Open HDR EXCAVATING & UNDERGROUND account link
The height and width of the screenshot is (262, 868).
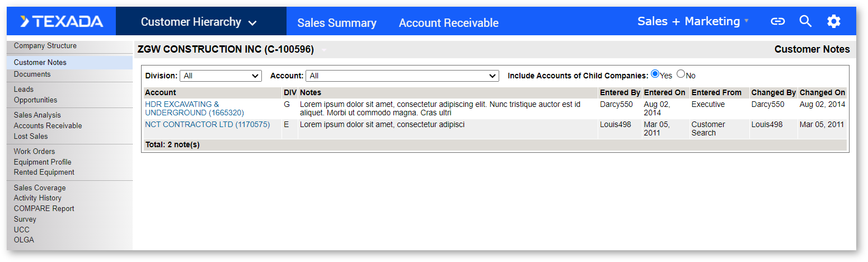click(x=194, y=109)
